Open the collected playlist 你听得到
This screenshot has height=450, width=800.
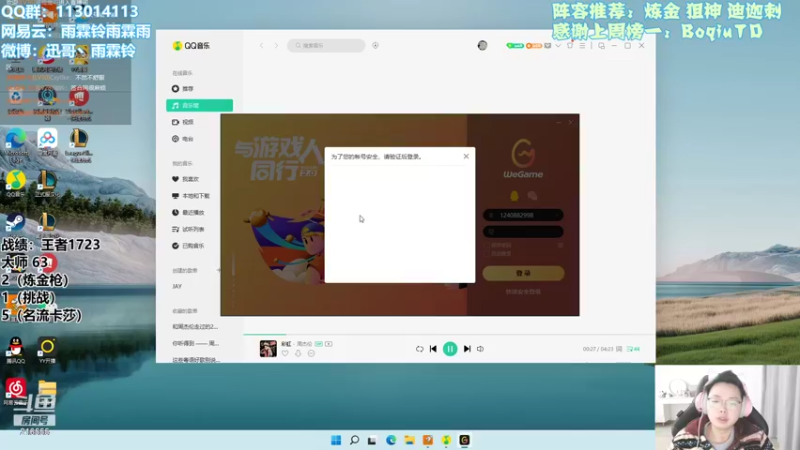pyautogui.click(x=195, y=343)
